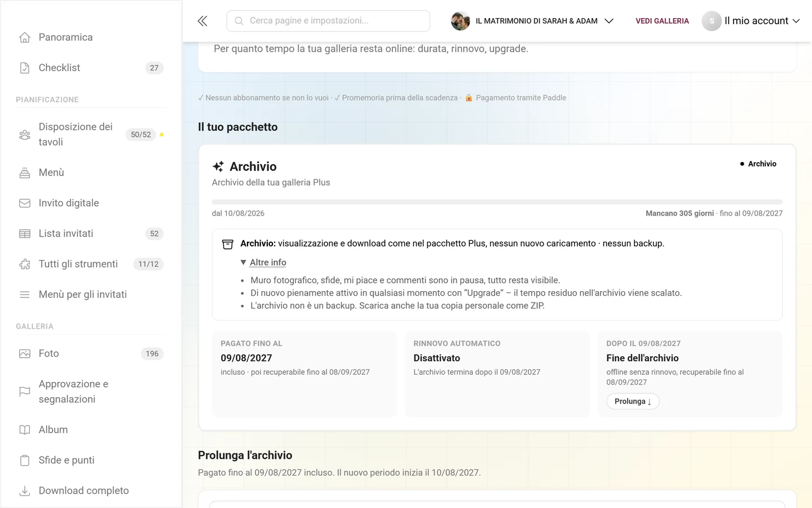
Task: Click the Tutti gli strumenti puzzle icon
Action: tap(25, 264)
